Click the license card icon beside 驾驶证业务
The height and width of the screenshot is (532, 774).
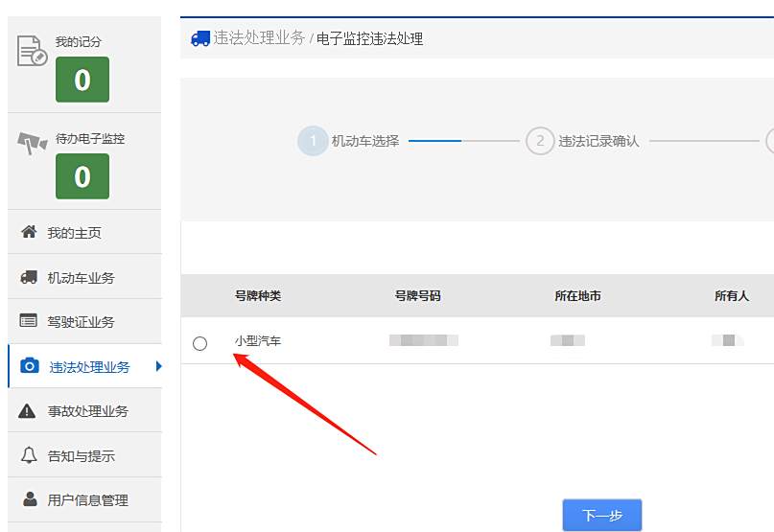28,321
